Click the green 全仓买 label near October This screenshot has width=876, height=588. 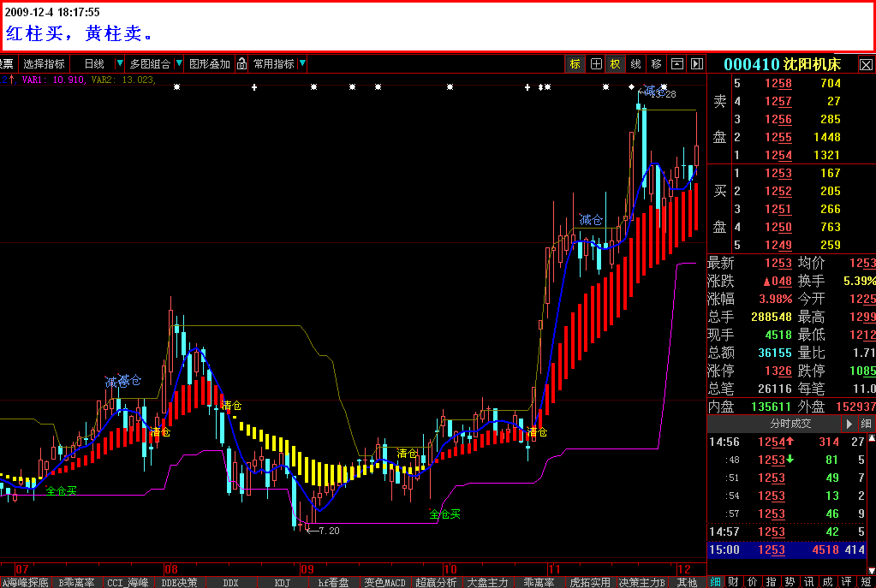445,514
